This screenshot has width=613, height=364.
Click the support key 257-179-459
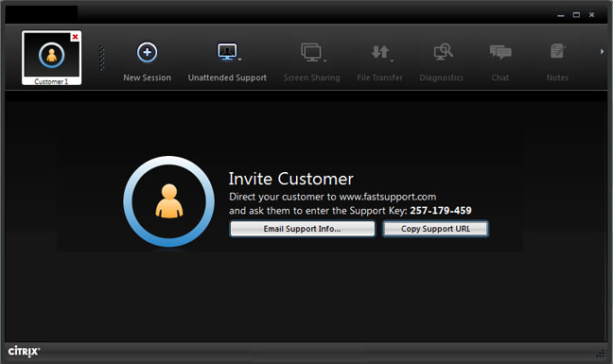click(x=441, y=211)
